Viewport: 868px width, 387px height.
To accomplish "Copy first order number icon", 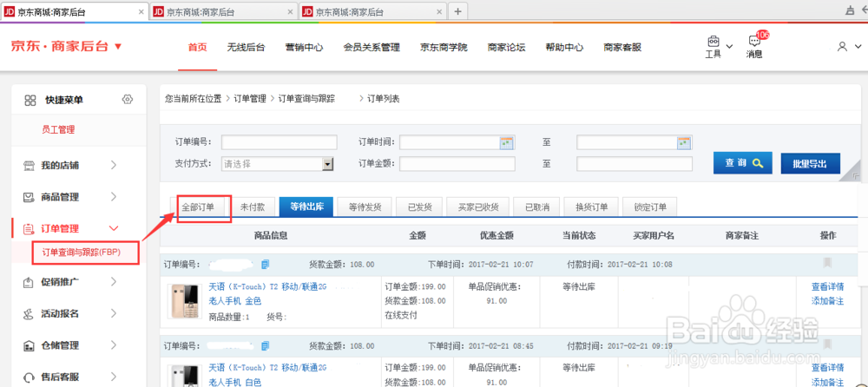I will point(265,264).
